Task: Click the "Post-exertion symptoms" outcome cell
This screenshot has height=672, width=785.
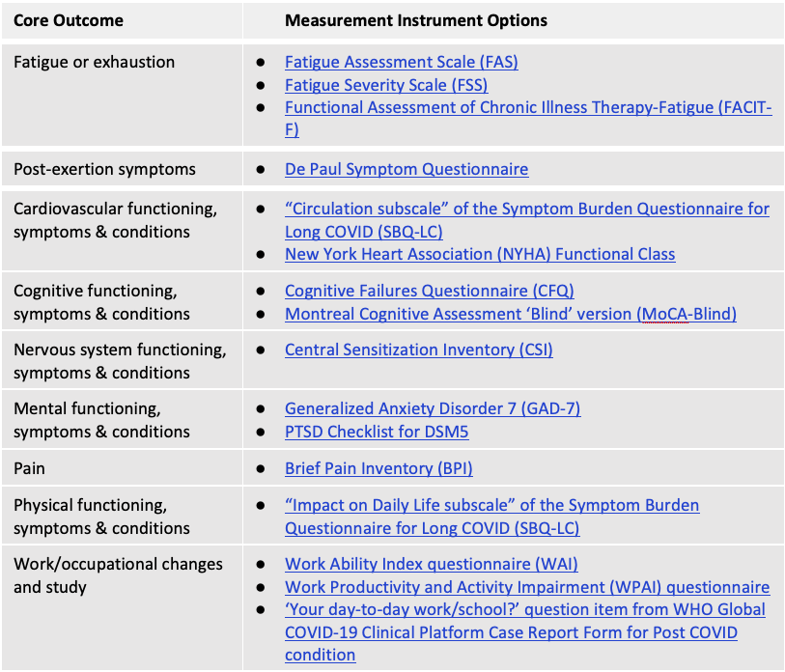Action: pos(104,169)
